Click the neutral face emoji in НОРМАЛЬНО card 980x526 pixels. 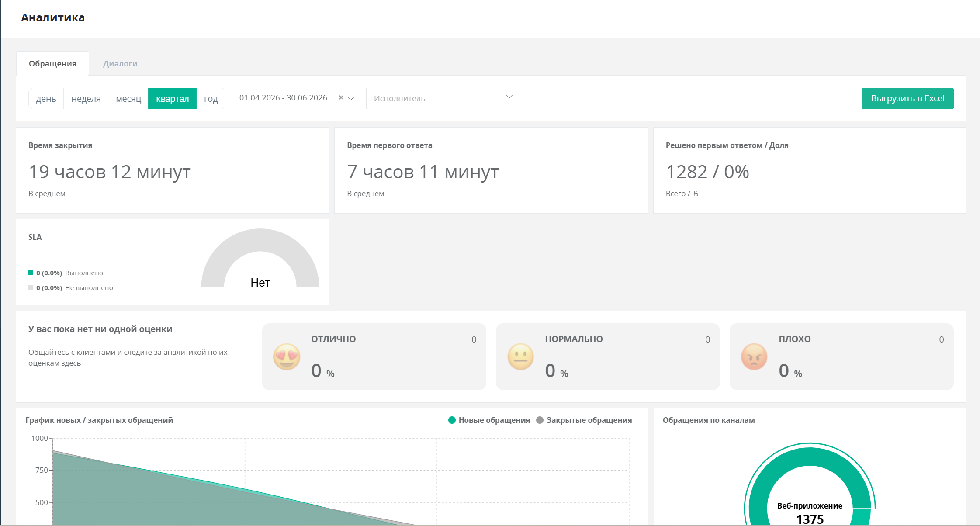(521, 357)
